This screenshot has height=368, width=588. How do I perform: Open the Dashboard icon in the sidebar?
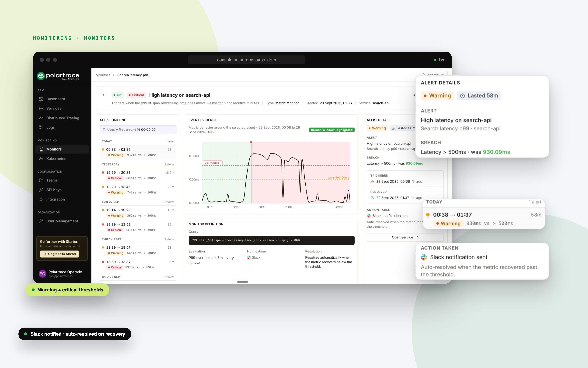41,99
